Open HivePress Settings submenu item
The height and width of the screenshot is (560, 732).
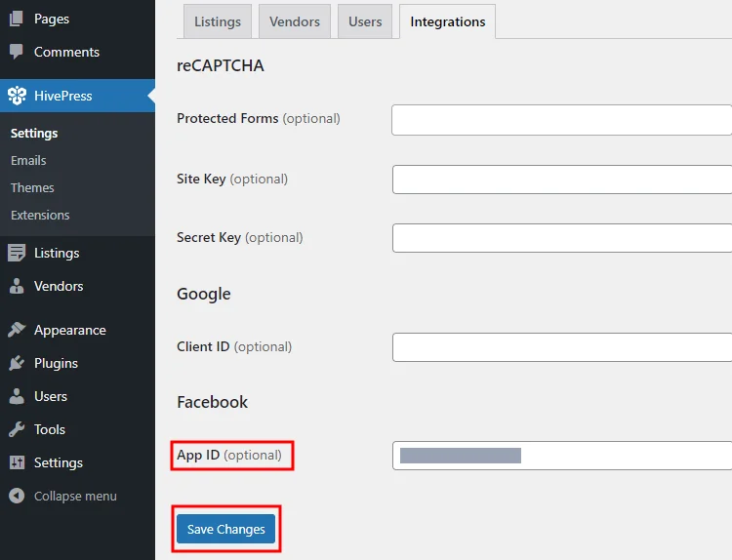click(34, 133)
